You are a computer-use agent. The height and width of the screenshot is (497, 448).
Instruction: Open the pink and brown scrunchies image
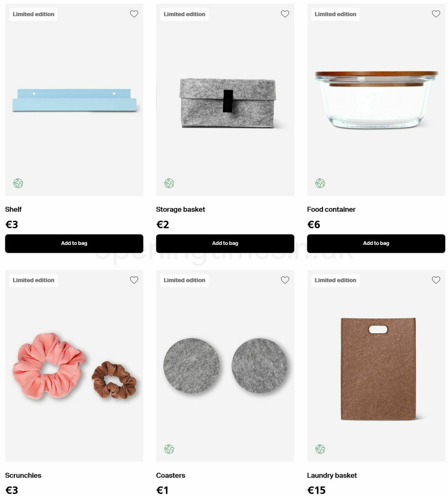click(74, 366)
